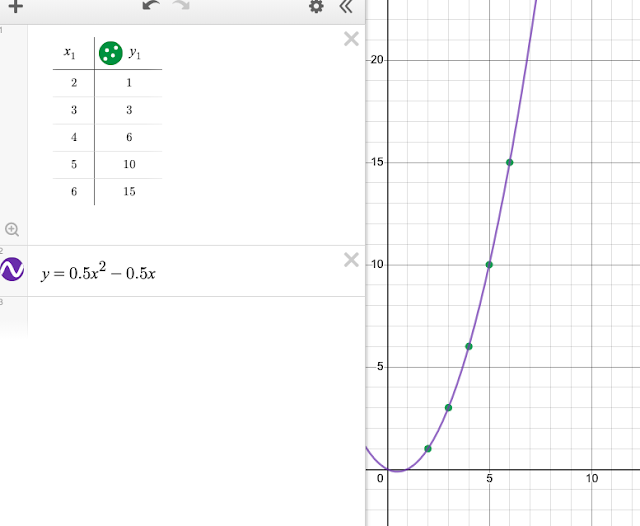Open the expression list settings gear
This screenshot has width=640, height=526.
click(316, 6)
